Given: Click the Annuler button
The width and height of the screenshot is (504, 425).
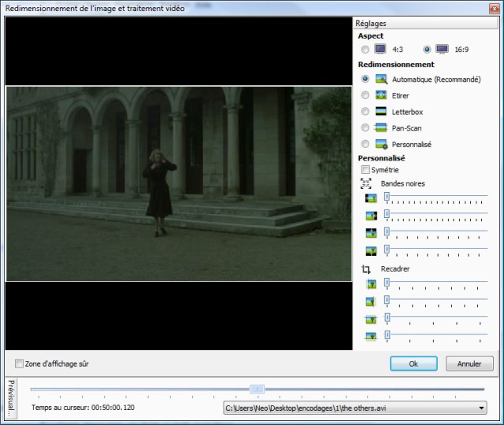Looking at the screenshot, I should click(469, 364).
